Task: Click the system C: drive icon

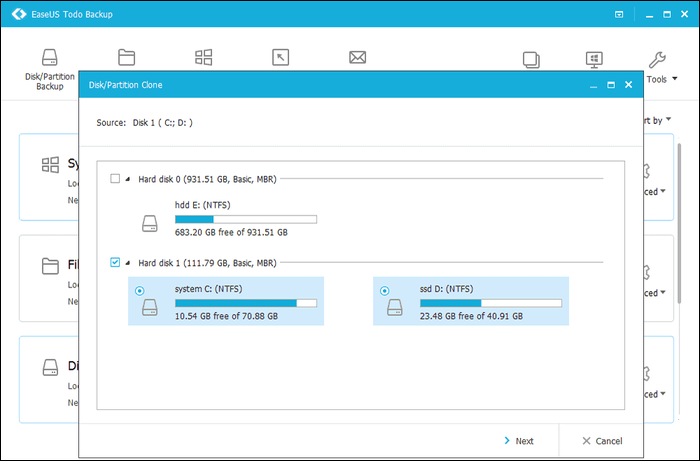Action: click(150, 307)
